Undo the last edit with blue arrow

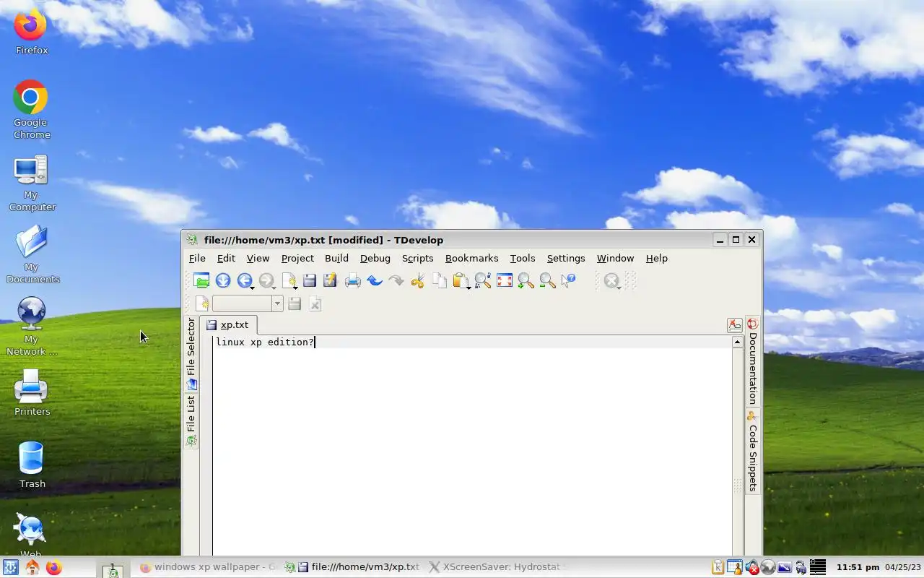tap(375, 280)
